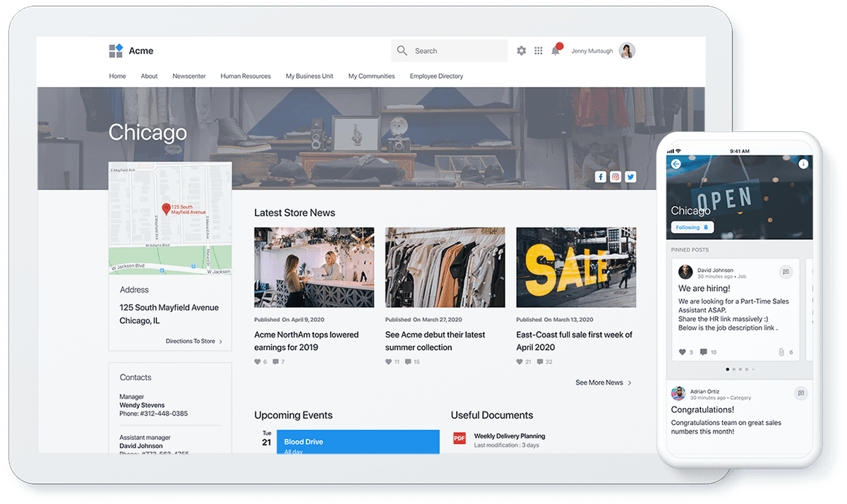Like the East-Coast full sale article
The image size is (847, 504).
pyautogui.click(x=520, y=362)
